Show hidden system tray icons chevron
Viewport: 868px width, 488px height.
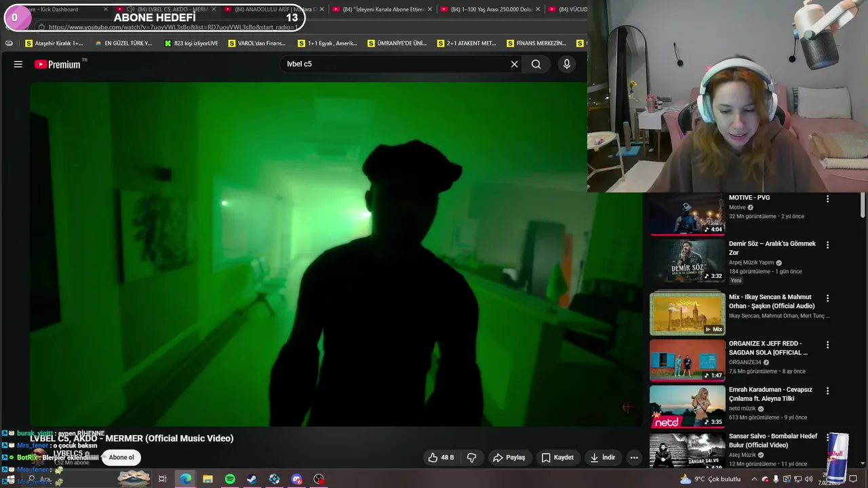[754, 479]
